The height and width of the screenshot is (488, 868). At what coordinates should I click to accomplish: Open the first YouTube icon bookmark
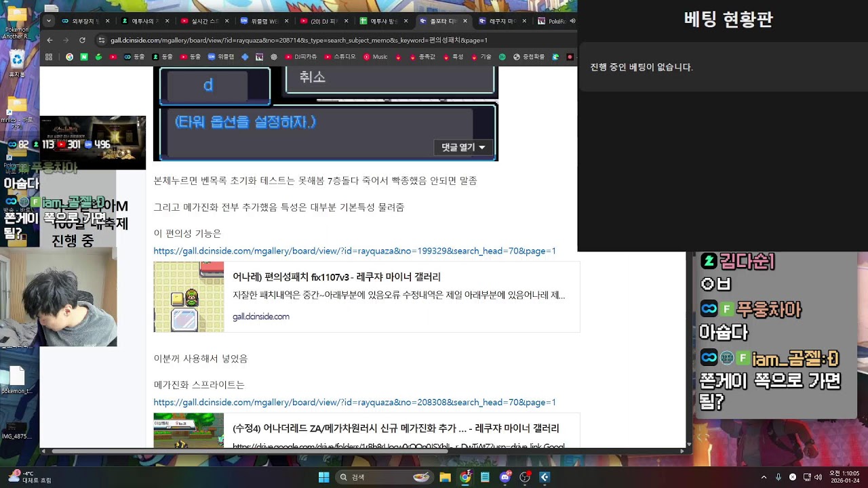(x=113, y=57)
